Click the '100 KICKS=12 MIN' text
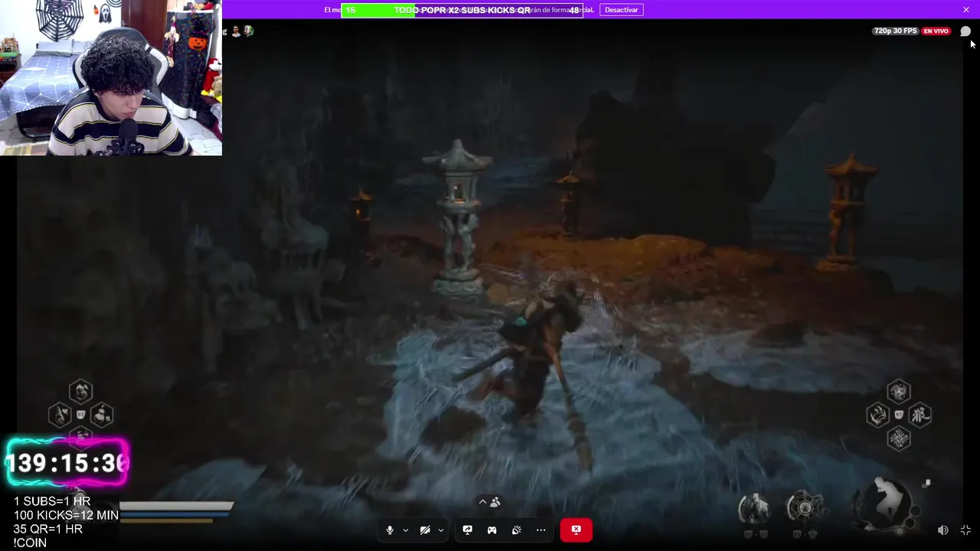Image resolution: width=980 pixels, height=551 pixels. 66,516
